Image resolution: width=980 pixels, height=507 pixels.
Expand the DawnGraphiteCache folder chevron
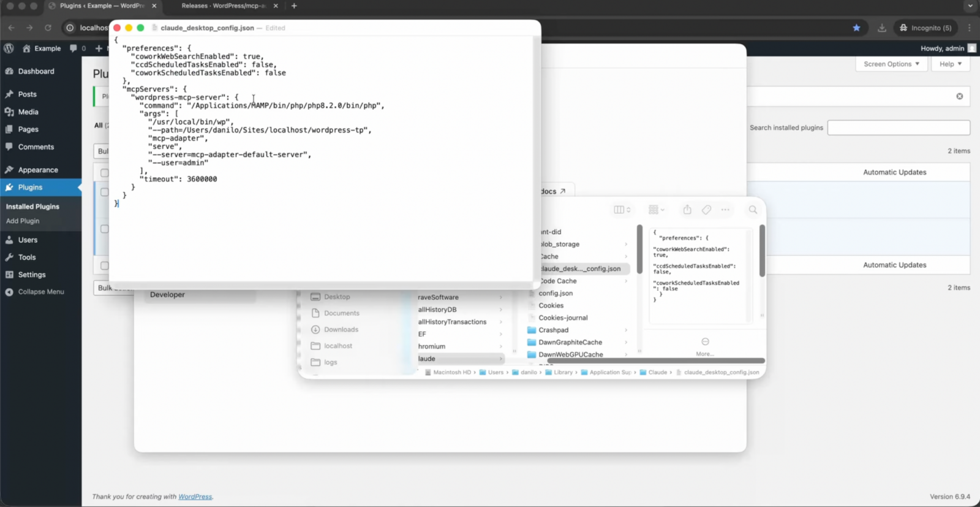(625, 342)
